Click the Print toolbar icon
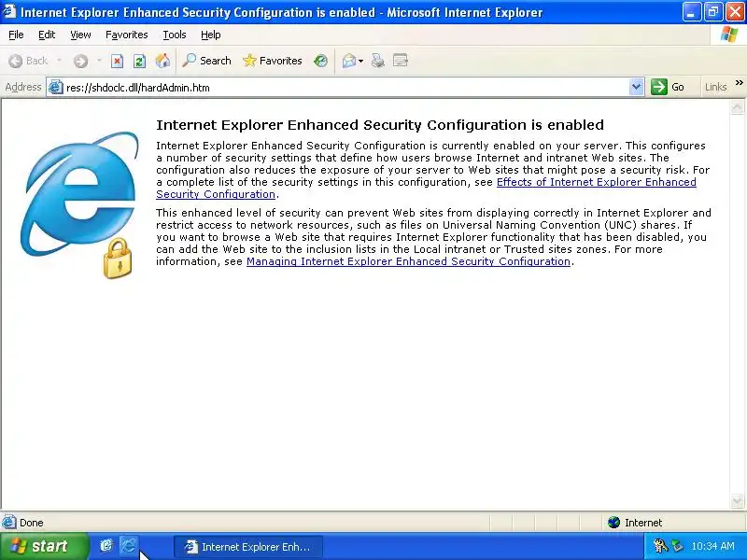This screenshot has width=747, height=560. (378, 61)
